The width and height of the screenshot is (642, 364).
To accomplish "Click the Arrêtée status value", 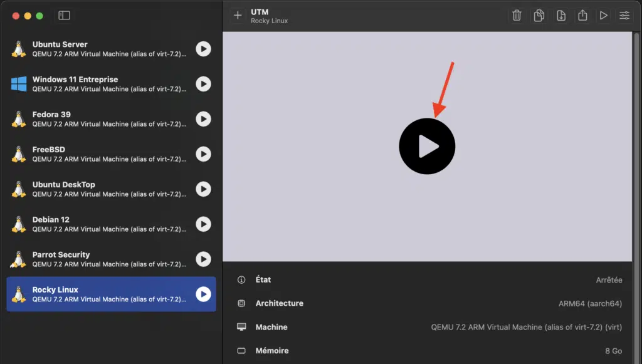I will tap(609, 280).
